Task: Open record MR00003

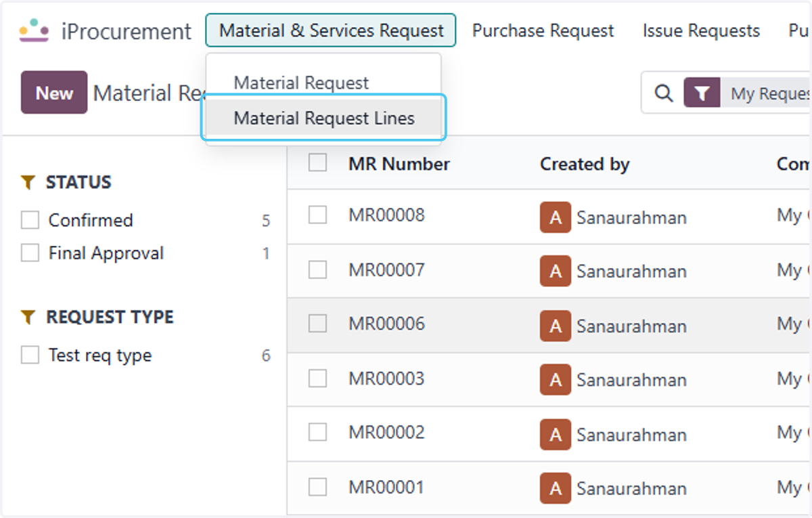Action: (x=386, y=379)
